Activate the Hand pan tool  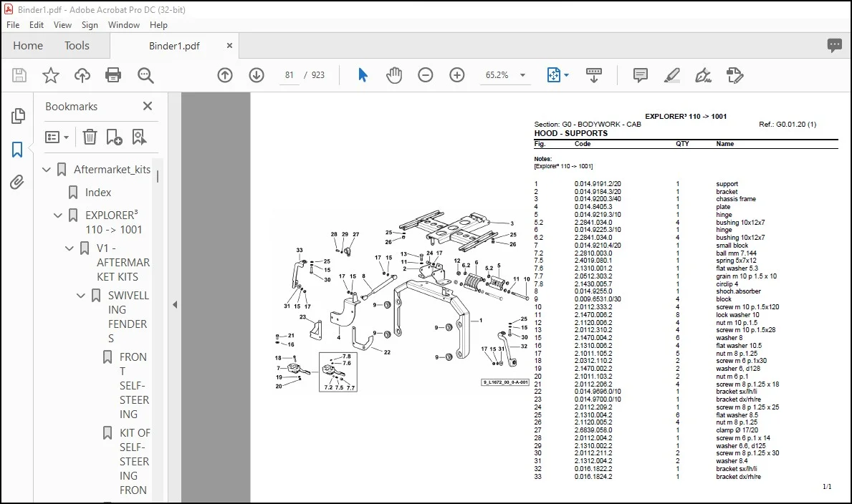pyautogui.click(x=394, y=75)
